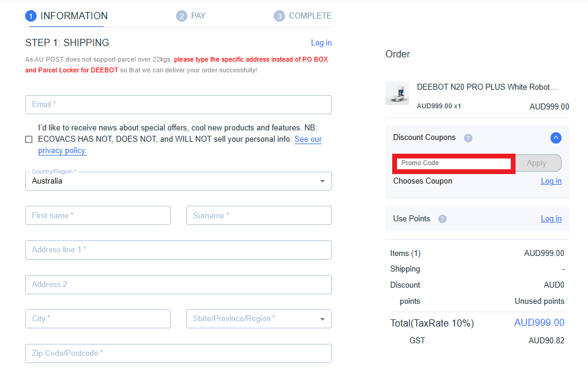Focus the Email input field

tap(178, 105)
